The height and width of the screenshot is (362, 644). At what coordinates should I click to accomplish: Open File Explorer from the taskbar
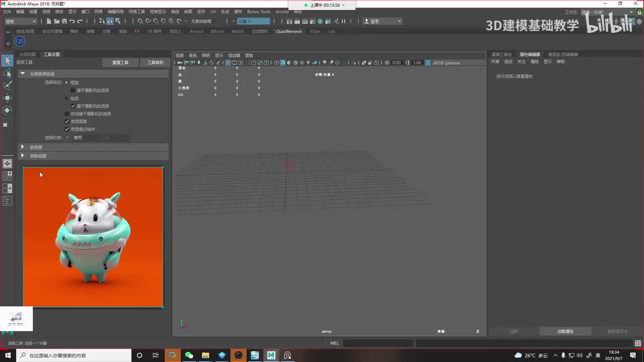(205, 355)
